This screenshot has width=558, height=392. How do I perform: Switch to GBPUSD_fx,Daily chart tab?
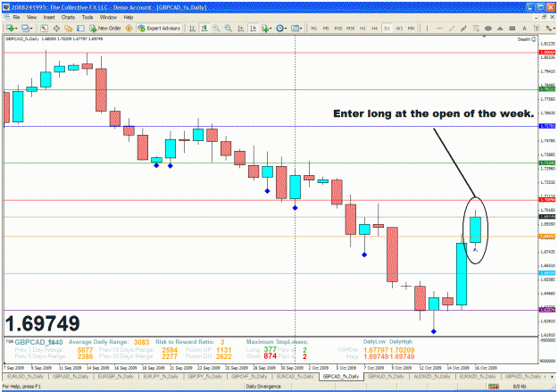71,376
